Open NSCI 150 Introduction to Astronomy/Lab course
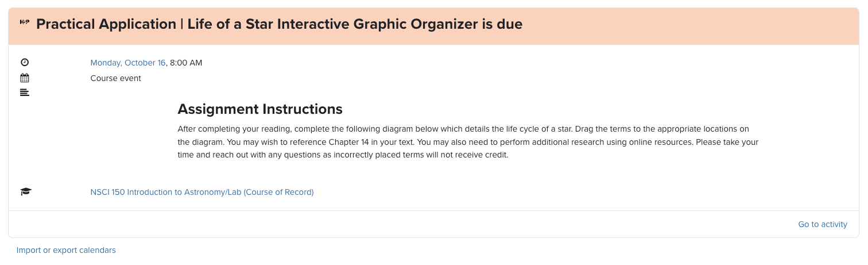Screen dimensions: 868x265 [202, 192]
